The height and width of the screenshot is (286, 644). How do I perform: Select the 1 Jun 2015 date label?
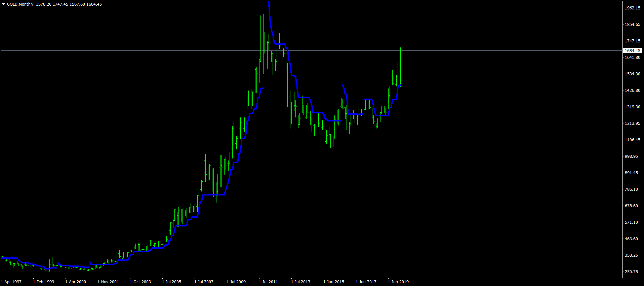tap(334, 282)
